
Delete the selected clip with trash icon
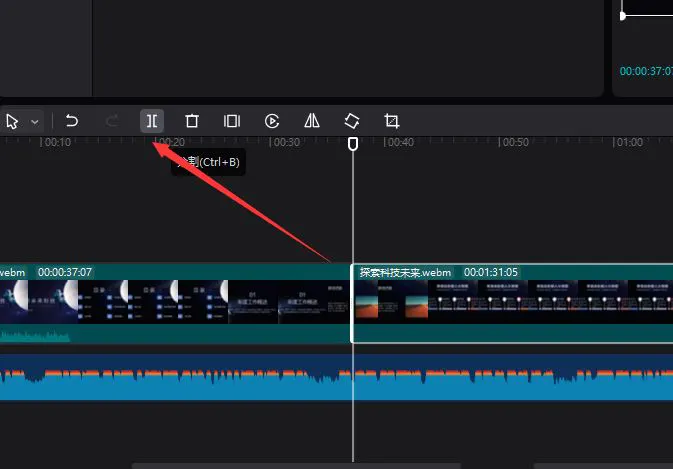pyautogui.click(x=192, y=121)
